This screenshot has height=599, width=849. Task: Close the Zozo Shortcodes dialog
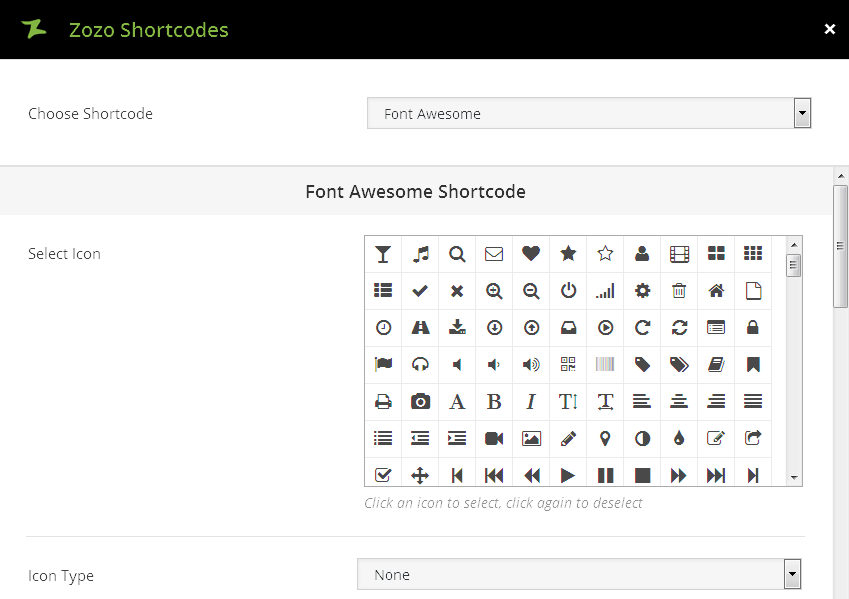[829, 29]
